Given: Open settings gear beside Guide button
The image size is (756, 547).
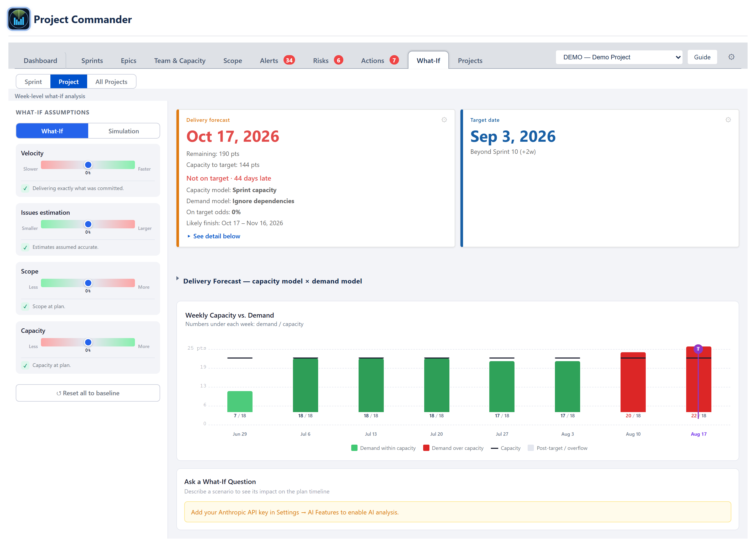Looking at the screenshot, I should pyautogui.click(x=731, y=57).
